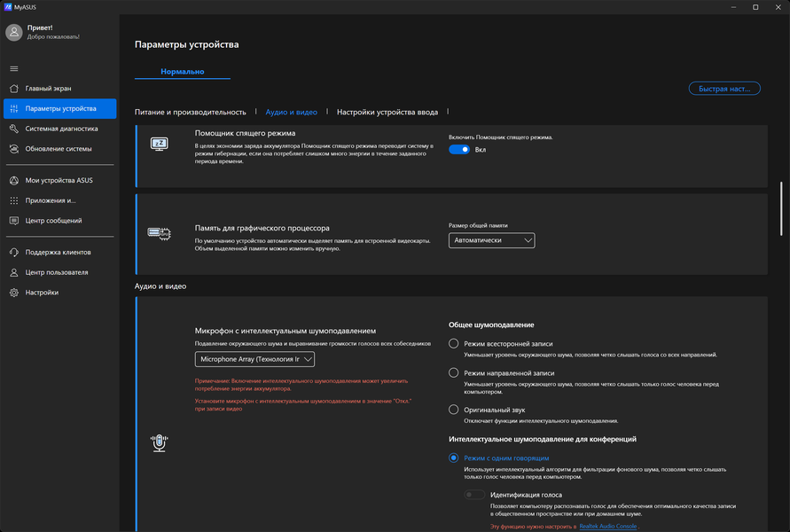The image size is (790, 532).
Task: Enable Идентификация голоса toggle
Action: coord(474,495)
